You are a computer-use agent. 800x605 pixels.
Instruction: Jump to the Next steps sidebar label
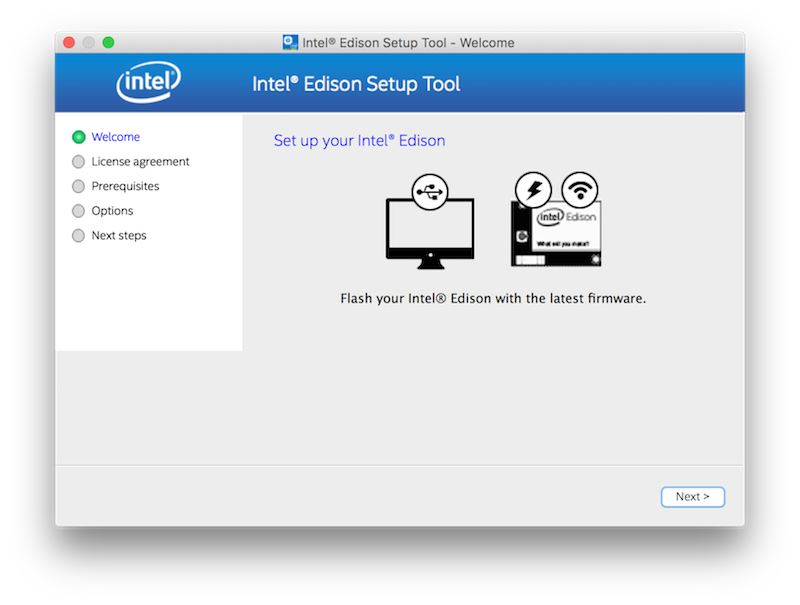119,236
